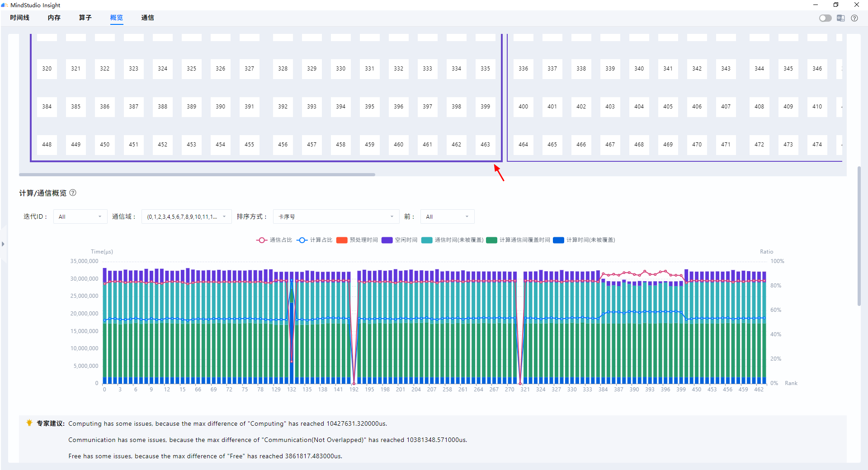Click the help icon beside 计算/通信概览
The height and width of the screenshot is (470, 868).
click(x=73, y=193)
